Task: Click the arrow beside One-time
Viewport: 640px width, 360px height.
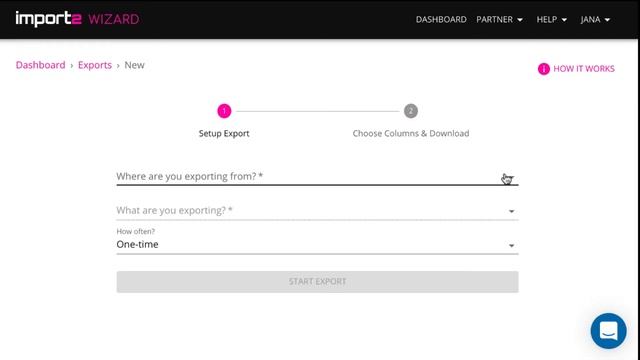Action: pos(511,246)
